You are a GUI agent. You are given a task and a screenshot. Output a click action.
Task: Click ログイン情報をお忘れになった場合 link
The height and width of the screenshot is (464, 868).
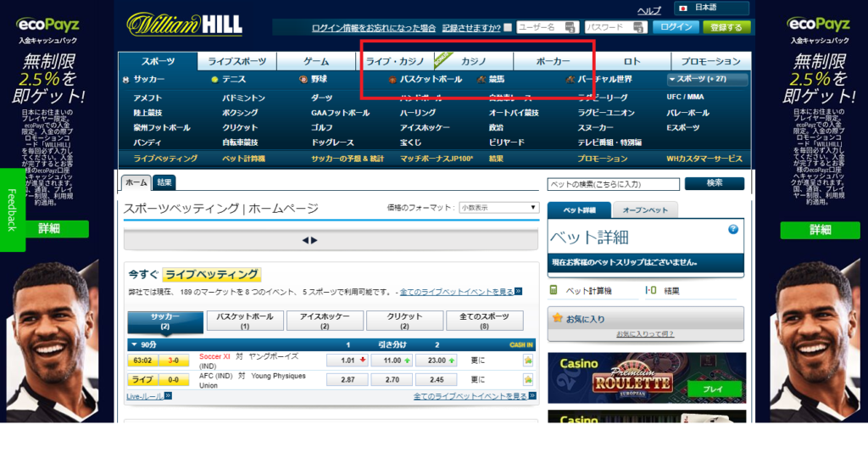374,28
